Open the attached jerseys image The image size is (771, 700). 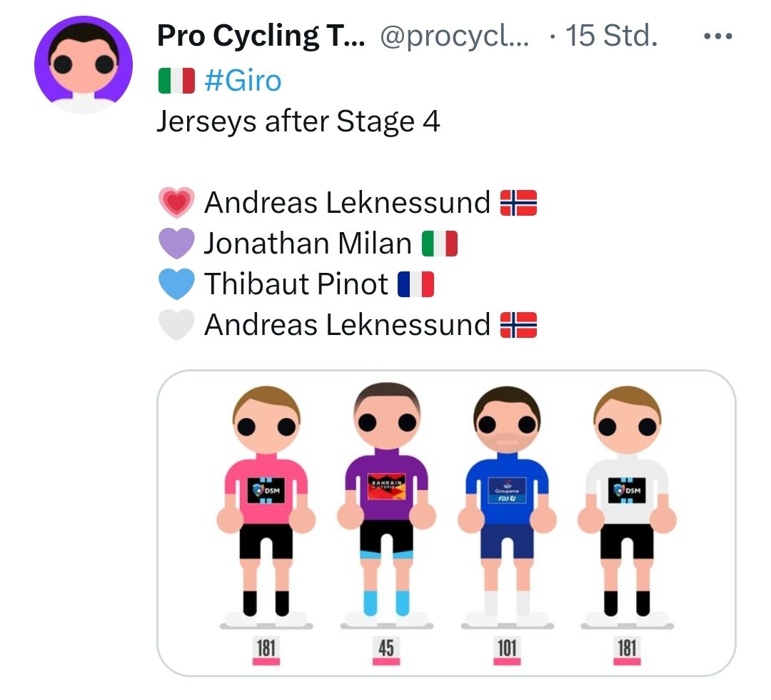point(446,523)
